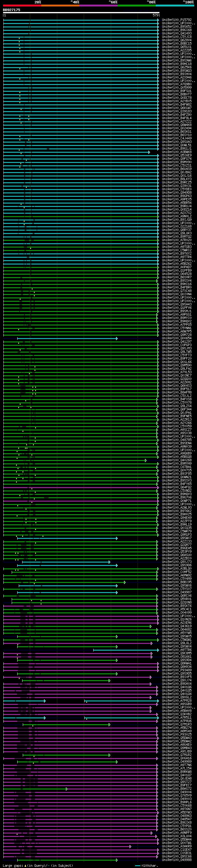Image resolution: width=197 pixels, height=868 pixels.
Task: Click the UniRef100_O49989 hit label
Action: [x=177, y=762]
